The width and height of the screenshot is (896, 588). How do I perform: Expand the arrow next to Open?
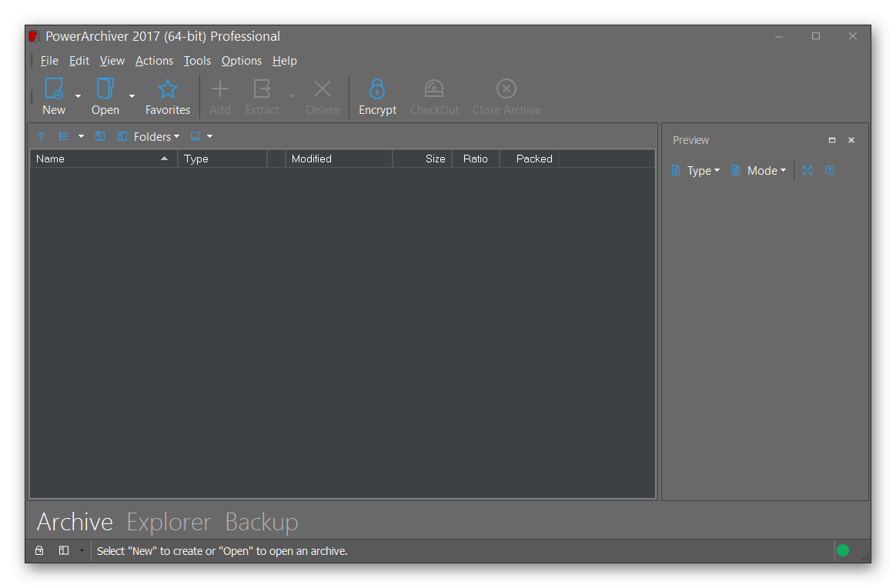point(132,96)
